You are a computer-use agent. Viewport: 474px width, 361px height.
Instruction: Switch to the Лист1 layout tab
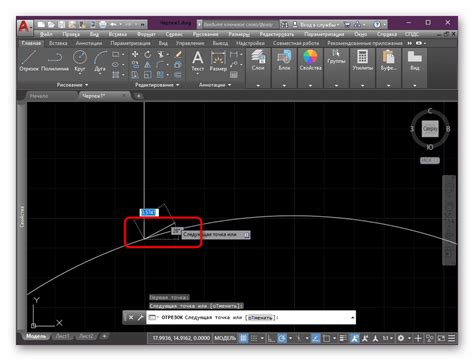pyautogui.click(x=62, y=336)
